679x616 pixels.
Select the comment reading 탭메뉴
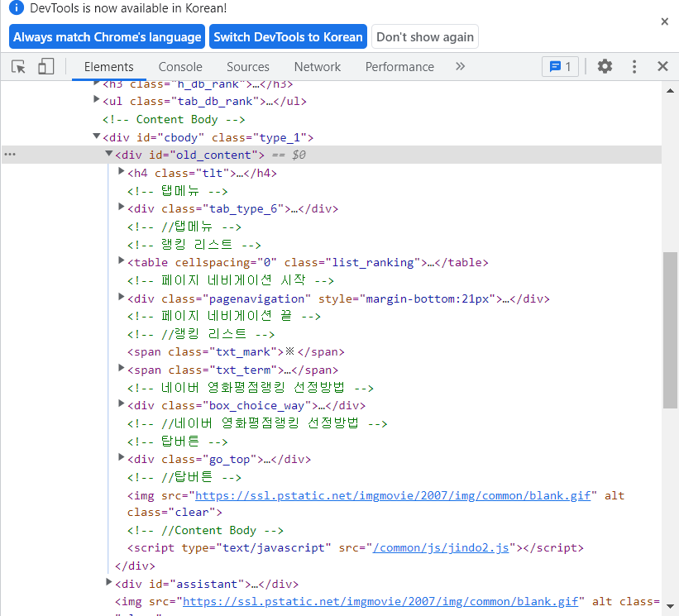[177, 191]
